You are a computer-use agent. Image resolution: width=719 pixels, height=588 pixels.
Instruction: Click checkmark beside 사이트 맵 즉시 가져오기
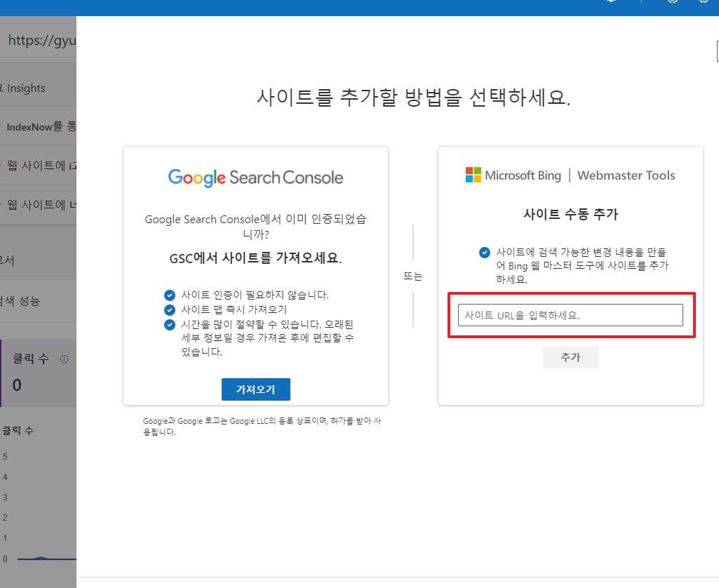(169, 309)
